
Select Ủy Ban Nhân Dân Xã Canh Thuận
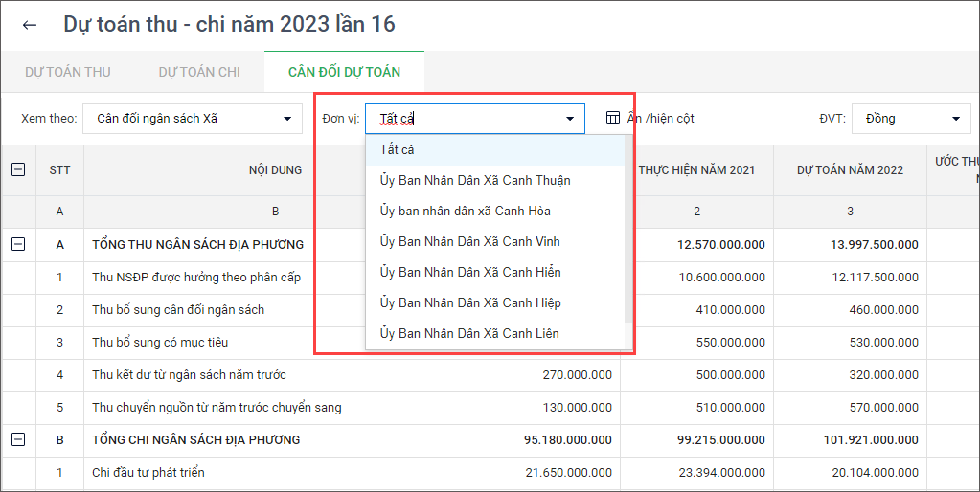point(475,180)
